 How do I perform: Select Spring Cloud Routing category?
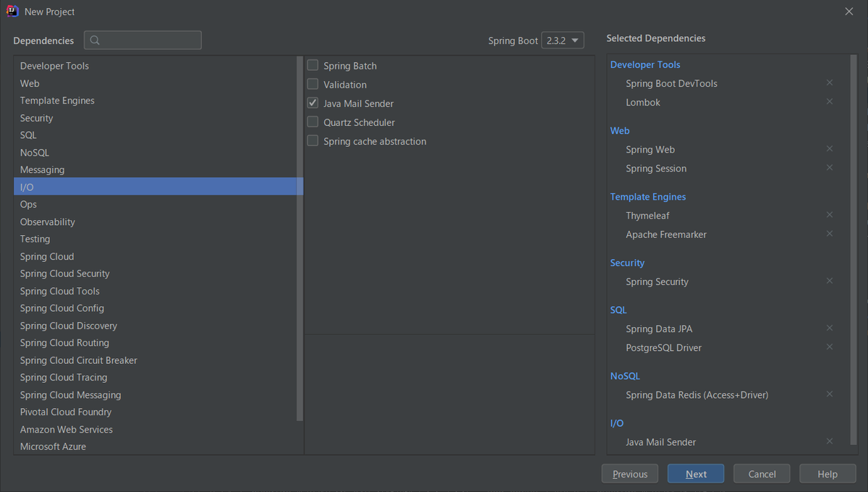[155, 343]
